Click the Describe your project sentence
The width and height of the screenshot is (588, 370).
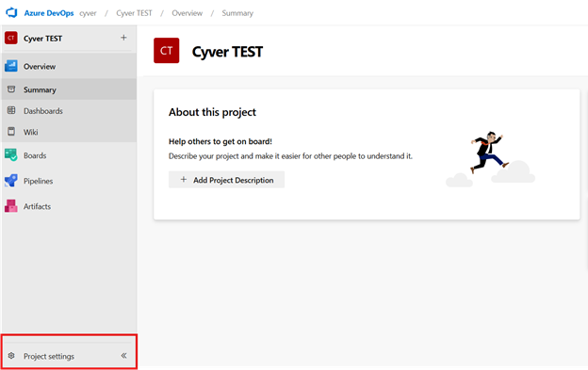coord(290,156)
